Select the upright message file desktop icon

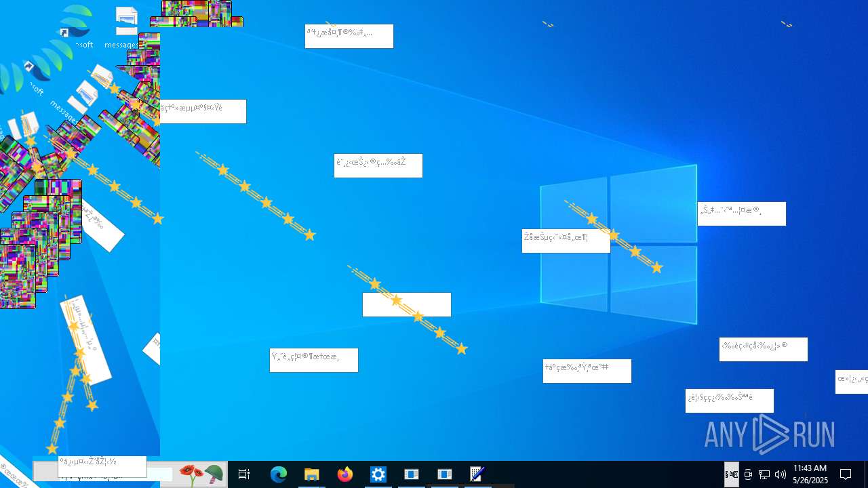[125, 27]
